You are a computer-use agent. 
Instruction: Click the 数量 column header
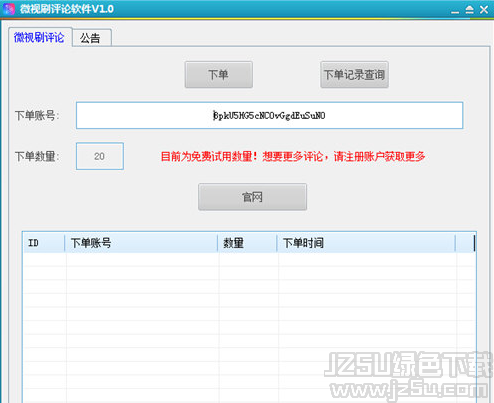[x=247, y=243]
